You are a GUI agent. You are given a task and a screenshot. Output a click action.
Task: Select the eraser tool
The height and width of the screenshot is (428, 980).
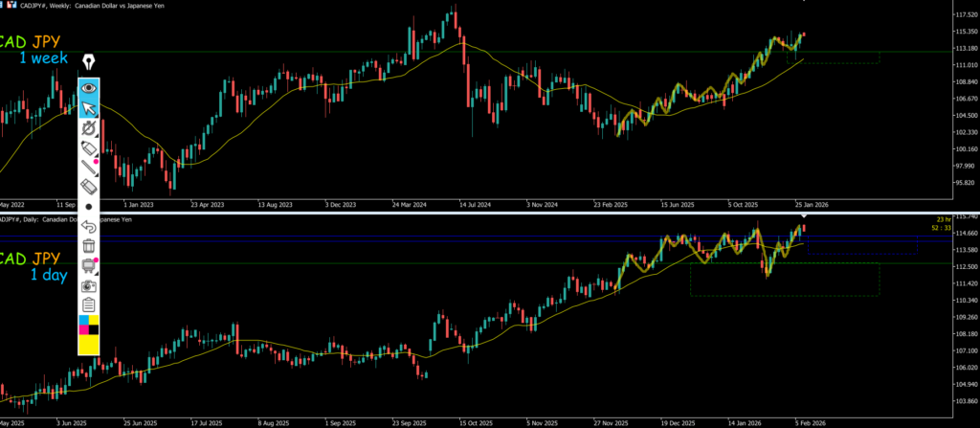pos(89,188)
